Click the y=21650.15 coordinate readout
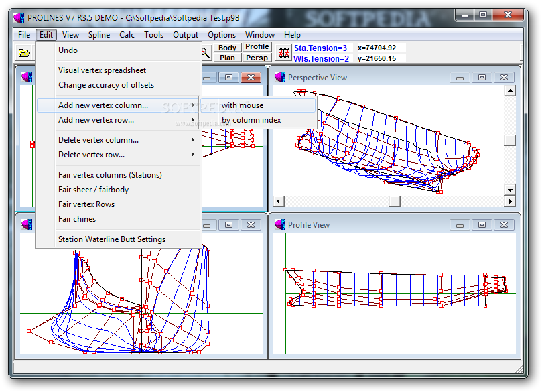 click(x=377, y=58)
